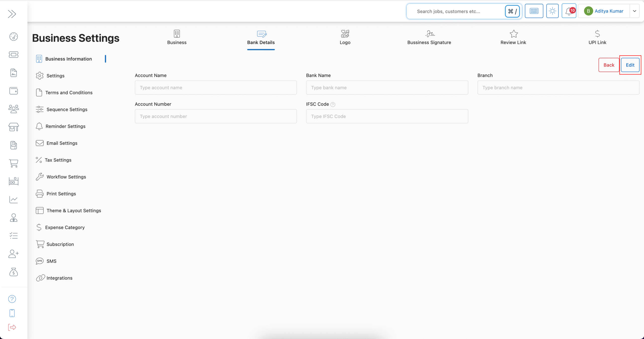Open the add-user icon in sidebar
Screen dimensions: 644x339
[14, 254]
